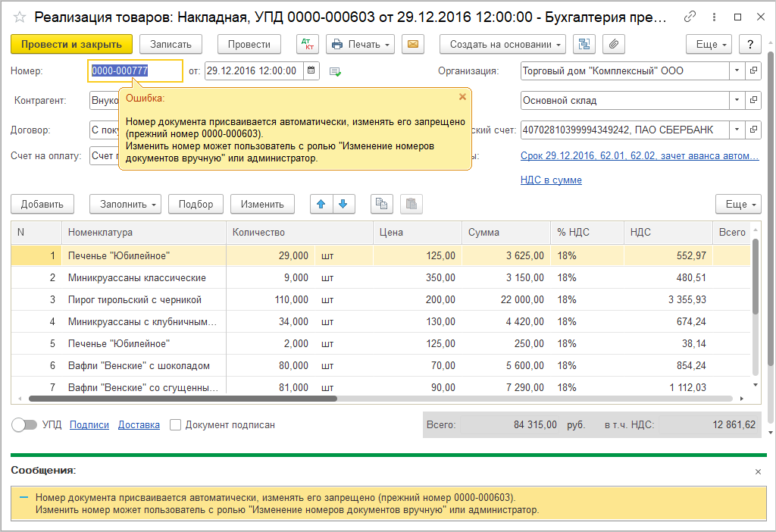Expand the Заполнить dropdown
The height and width of the screenshot is (532, 776).
click(125, 204)
